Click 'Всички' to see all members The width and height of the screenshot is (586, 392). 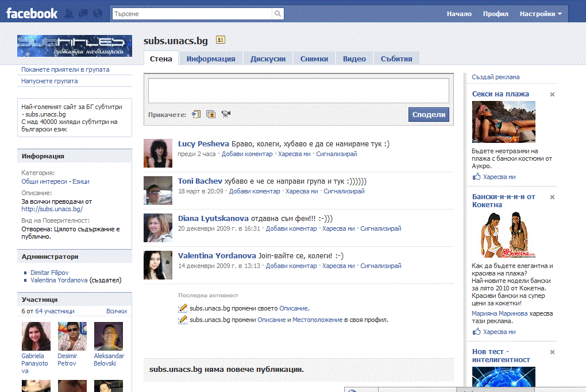coord(116,311)
